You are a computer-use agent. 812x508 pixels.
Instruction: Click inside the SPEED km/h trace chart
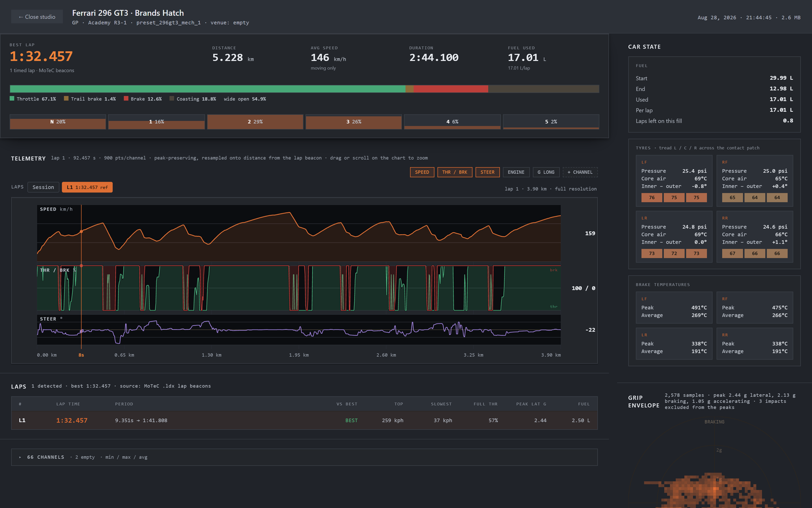299,233
